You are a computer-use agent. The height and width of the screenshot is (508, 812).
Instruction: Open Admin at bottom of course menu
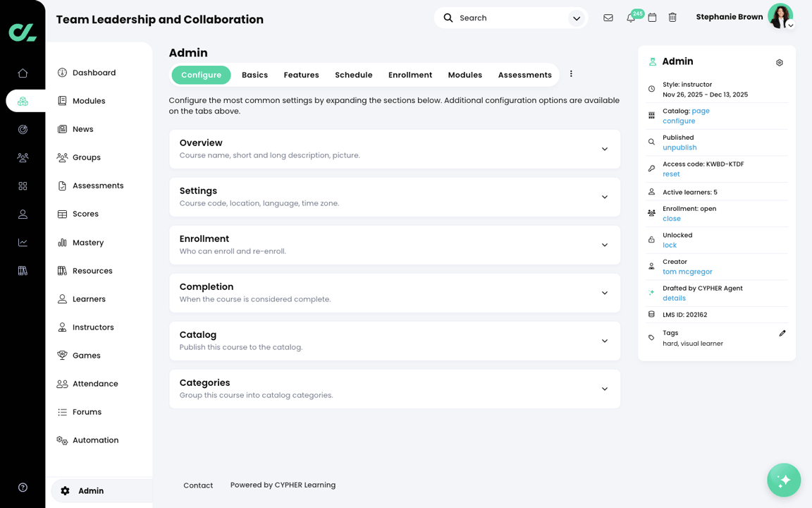point(101,491)
